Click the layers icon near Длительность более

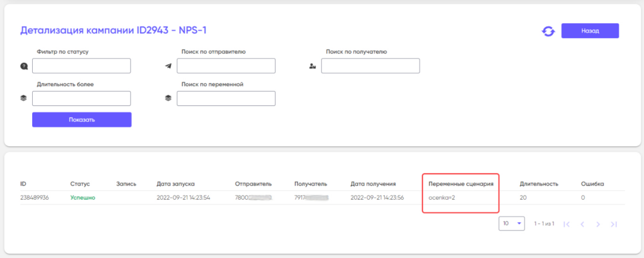point(24,99)
